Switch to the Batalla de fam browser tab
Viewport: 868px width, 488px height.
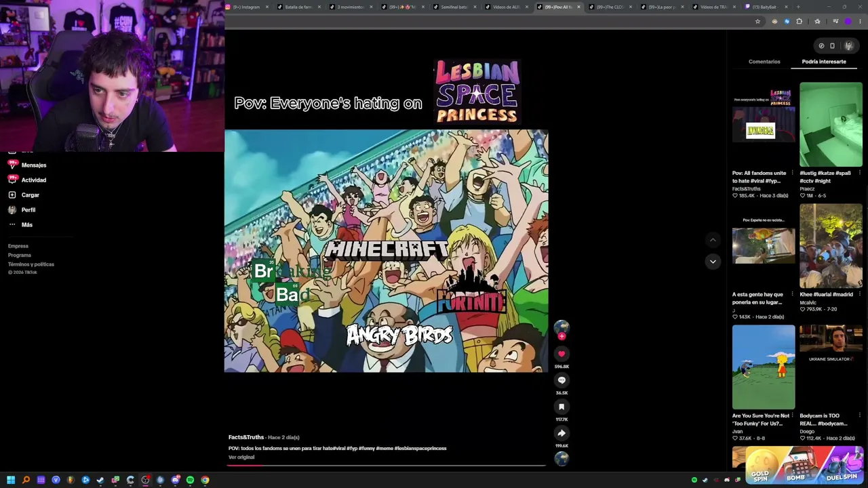click(x=299, y=7)
